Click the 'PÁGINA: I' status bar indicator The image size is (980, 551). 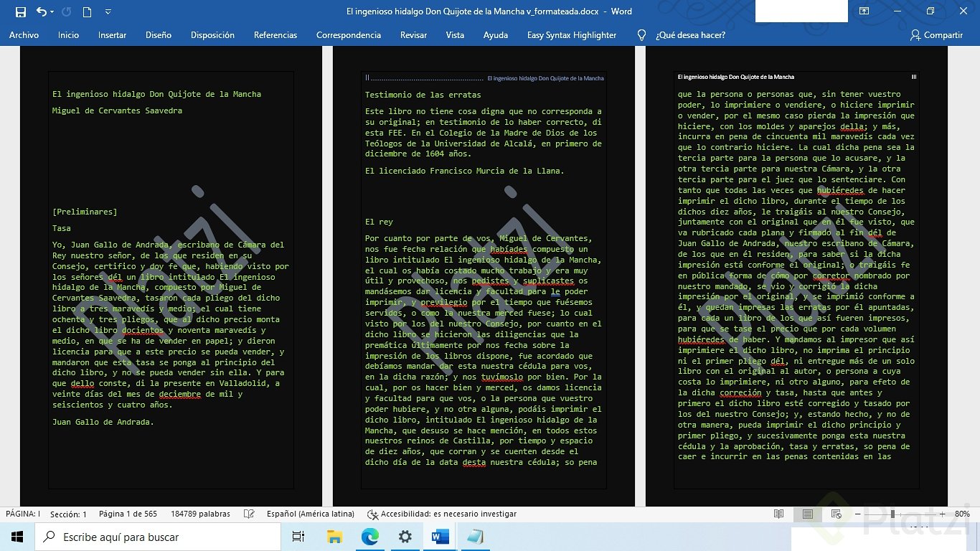click(x=23, y=514)
